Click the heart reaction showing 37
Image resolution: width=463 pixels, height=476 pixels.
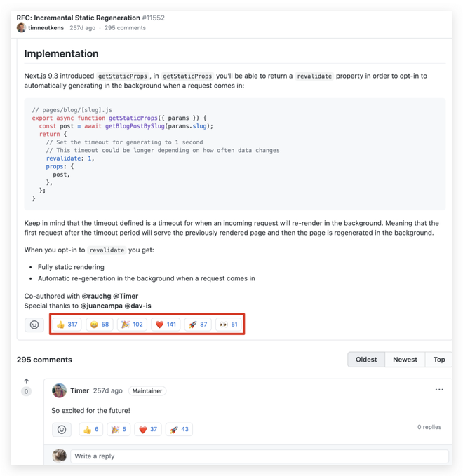tap(147, 429)
